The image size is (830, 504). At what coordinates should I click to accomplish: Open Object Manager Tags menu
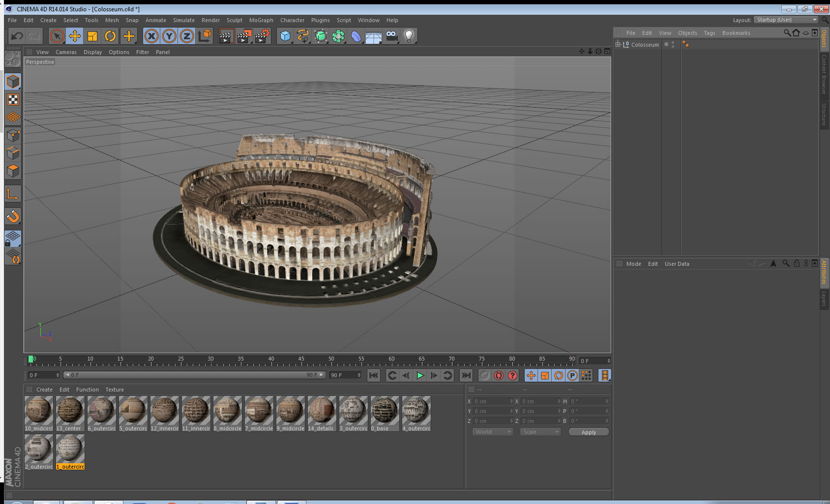click(x=710, y=33)
